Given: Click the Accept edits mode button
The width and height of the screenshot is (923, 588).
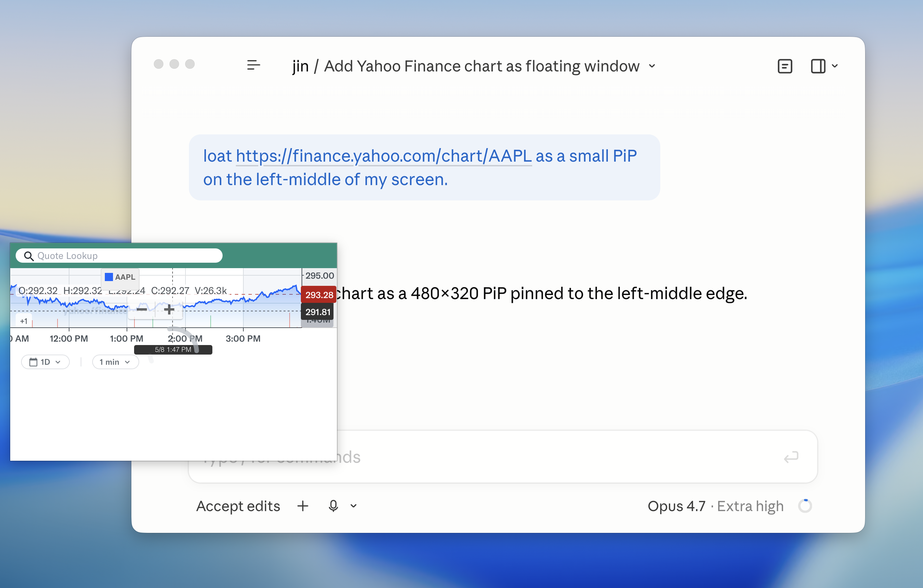Looking at the screenshot, I should pyautogui.click(x=238, y=506).
